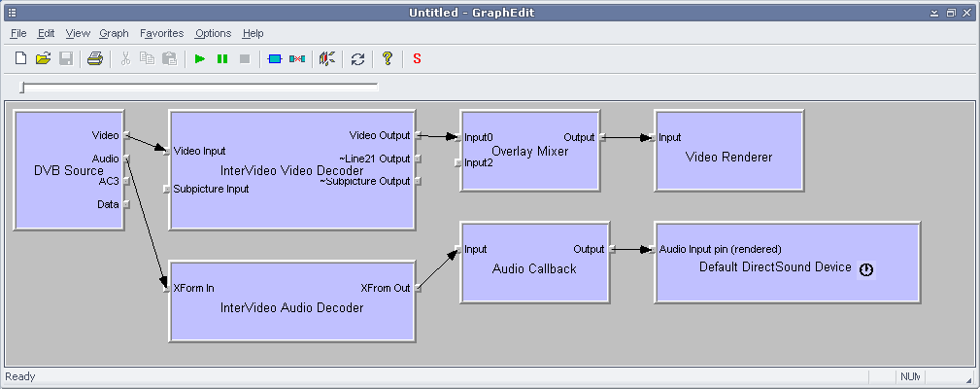Click the Disconnect filters toolbar icon

pyautogui.click(x=297, y=58)
